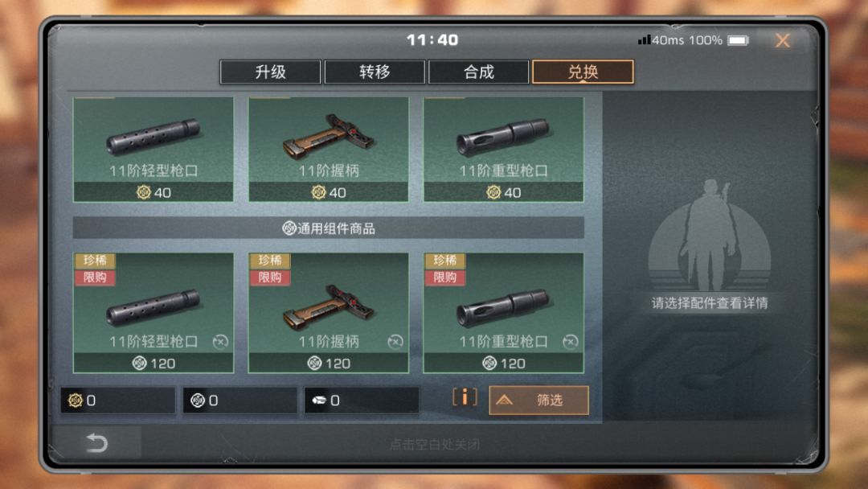Open the 合成 tab
868x489 pixels.
coord(479,72)
